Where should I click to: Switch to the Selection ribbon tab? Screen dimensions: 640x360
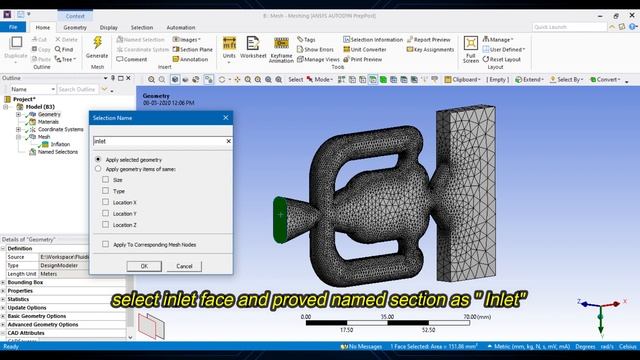coord(142,27)
